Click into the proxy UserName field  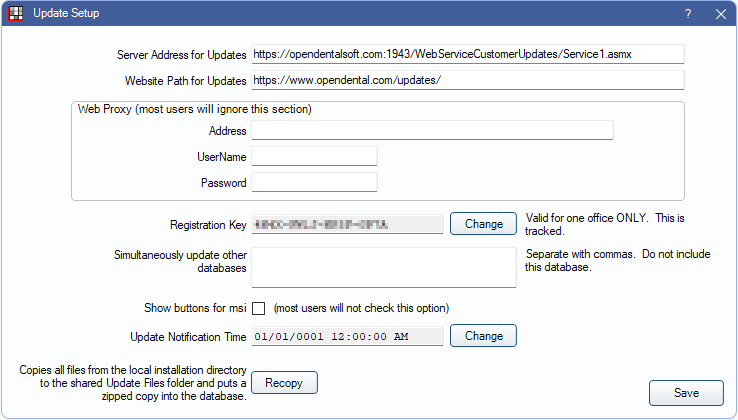click(314, 156)
